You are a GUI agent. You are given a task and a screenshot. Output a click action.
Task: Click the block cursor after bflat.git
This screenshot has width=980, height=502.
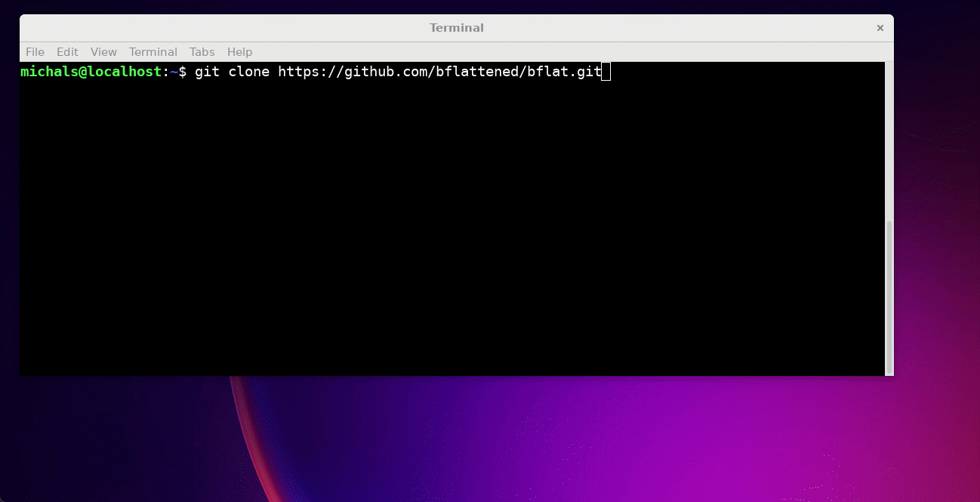pos(606,72)
